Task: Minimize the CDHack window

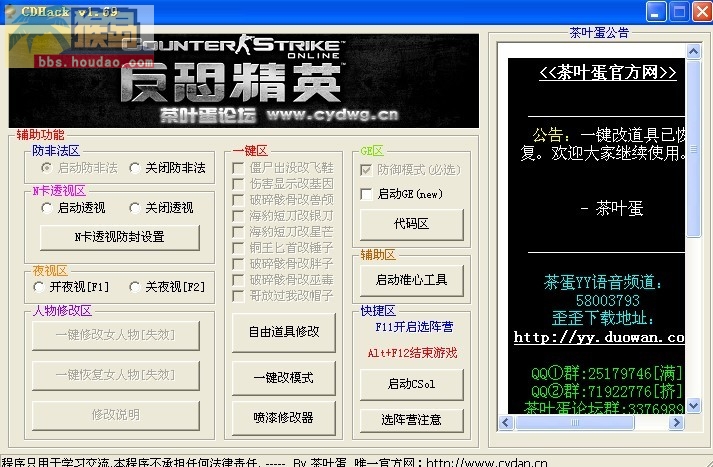Action: pos(656,12)
